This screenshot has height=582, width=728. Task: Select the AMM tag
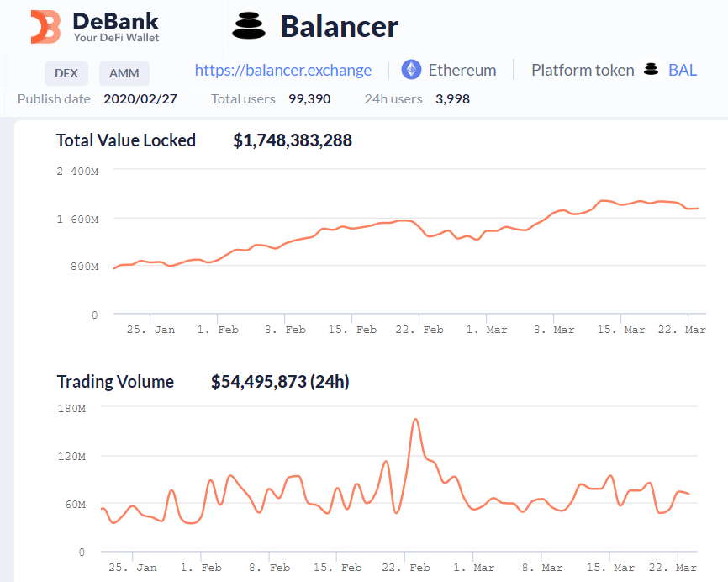(x=124, y=73)
